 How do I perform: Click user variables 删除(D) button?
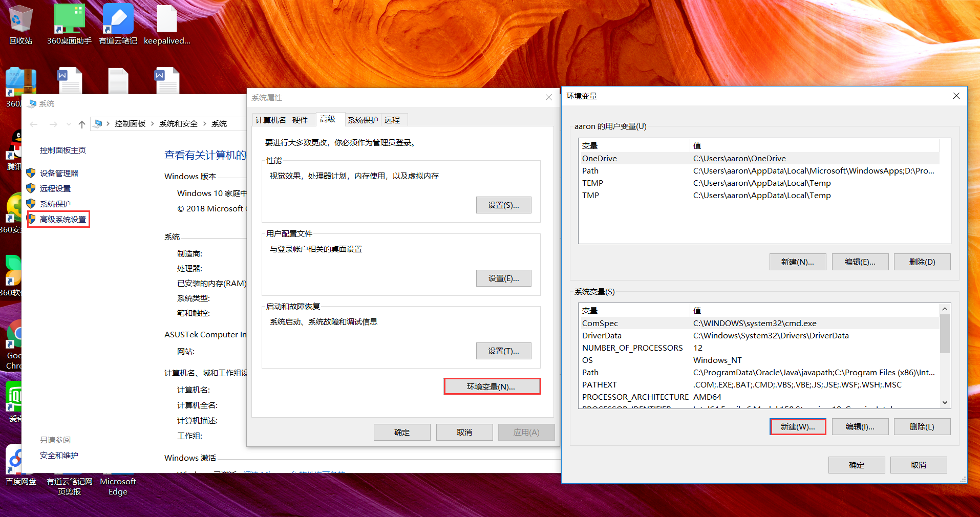pos(922,262)
